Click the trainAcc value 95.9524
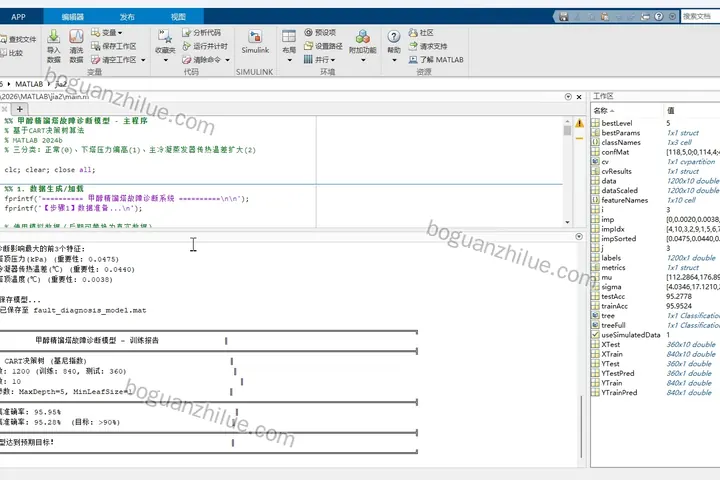 [x=679, y=306]
